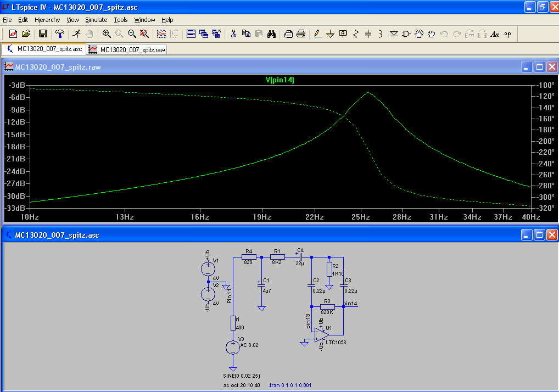The width and height of the screenshot is (559, 392).
Task: Open the View menu
Action: click(x=72, y=20)
